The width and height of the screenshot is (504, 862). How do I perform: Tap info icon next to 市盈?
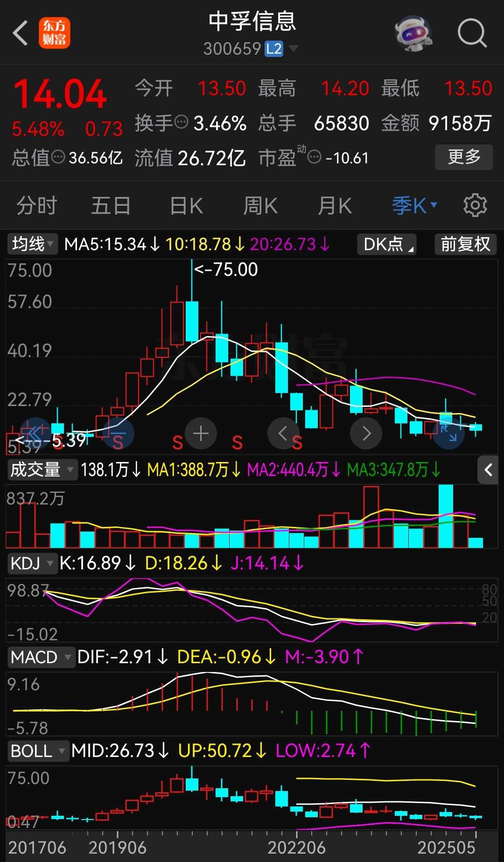(x=315, y=157)
